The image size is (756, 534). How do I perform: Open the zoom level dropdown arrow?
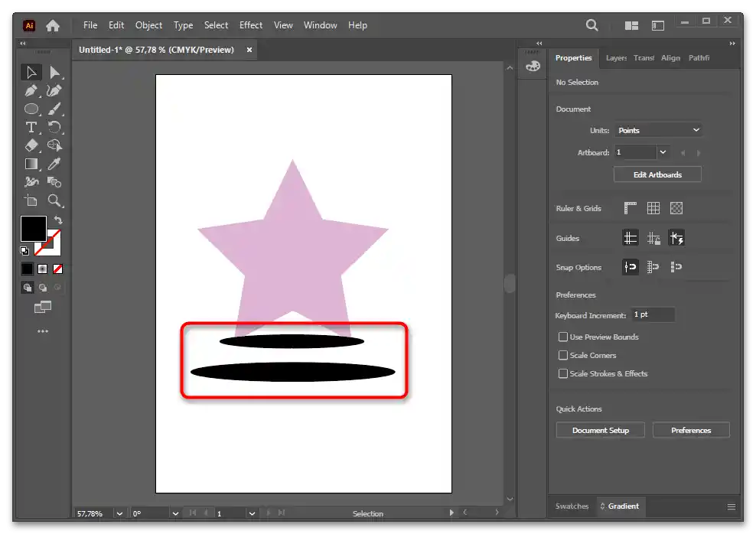[119, 513]
